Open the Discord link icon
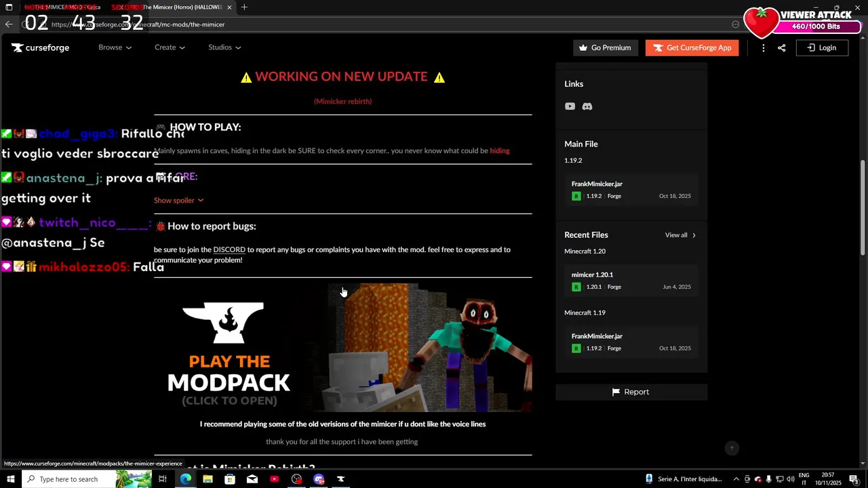 click(587, 106)
